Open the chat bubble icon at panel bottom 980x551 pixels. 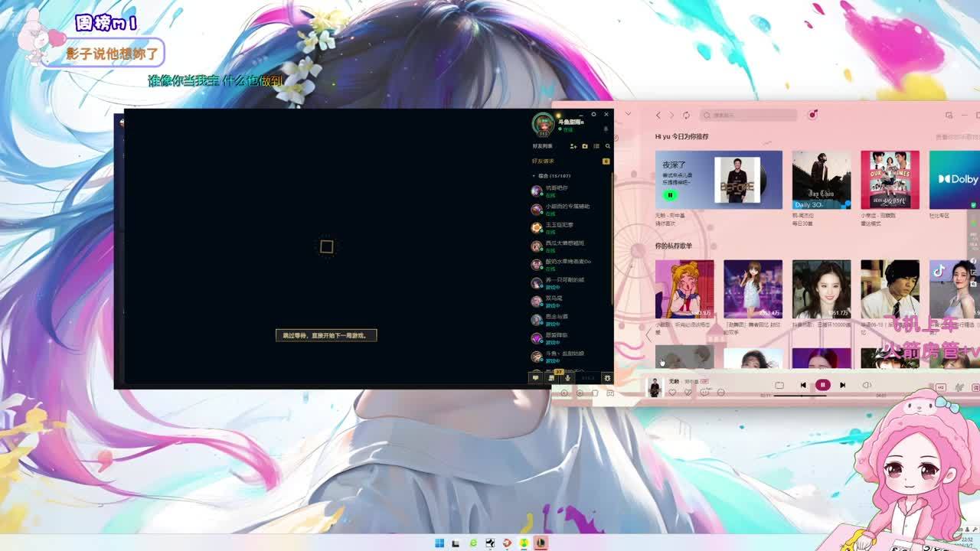pyautogui.click(x=535, y=378)
